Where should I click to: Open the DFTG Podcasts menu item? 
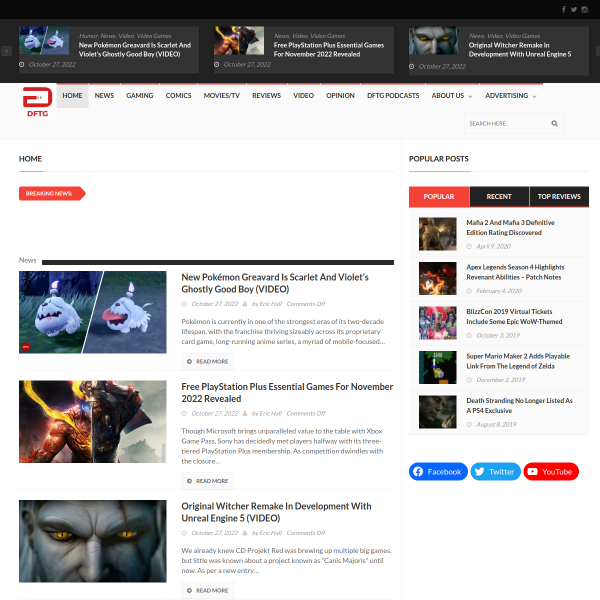[393, 96]
